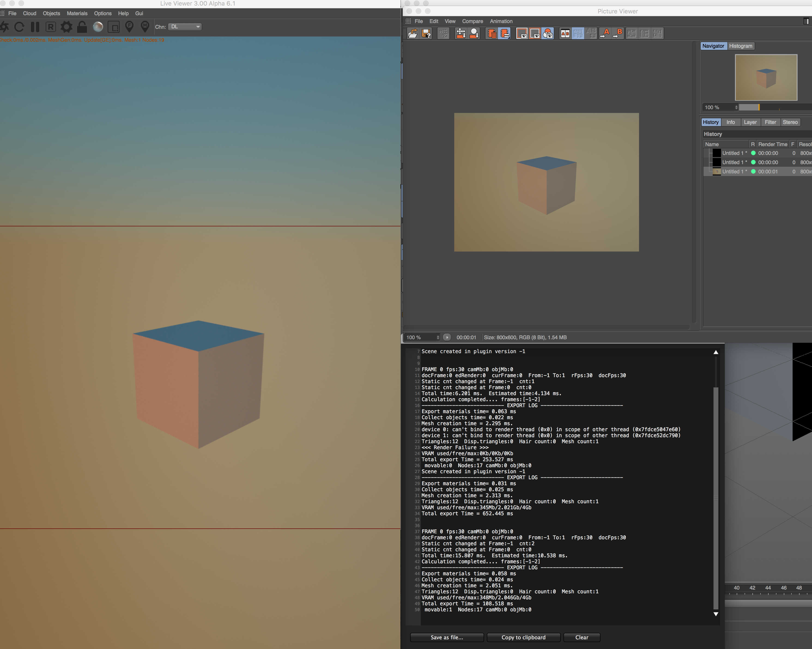
Task: Open the Chn channel dropdown
Action: [x=185, y=27]
